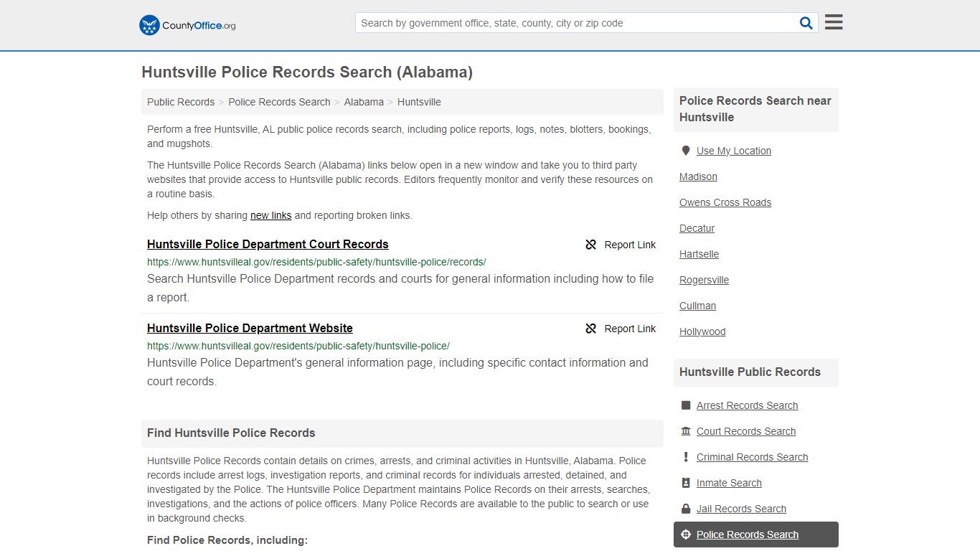Open the Cullman nearby city link
This screenshot has height=551, width=980.
(x=697, y=306)
